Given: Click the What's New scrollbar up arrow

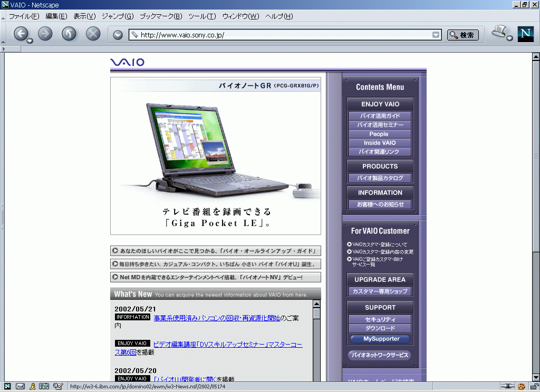Looking at the screenshot, I should (316, 304).
